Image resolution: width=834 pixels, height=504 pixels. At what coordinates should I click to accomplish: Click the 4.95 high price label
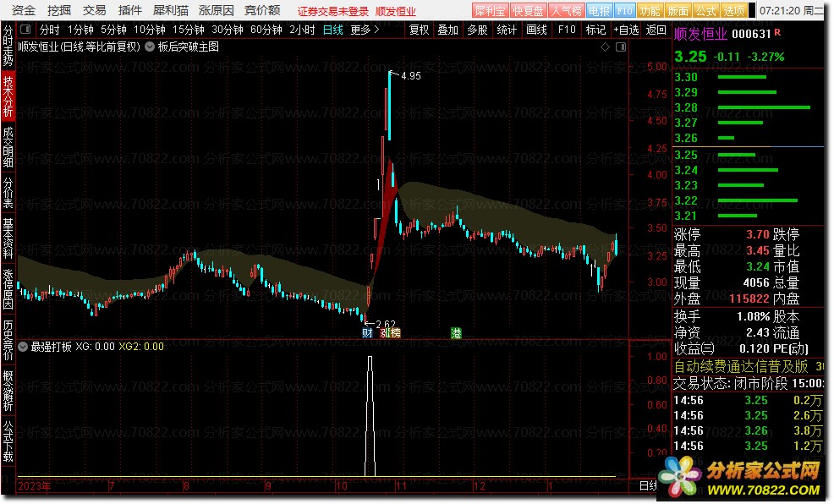410,76
